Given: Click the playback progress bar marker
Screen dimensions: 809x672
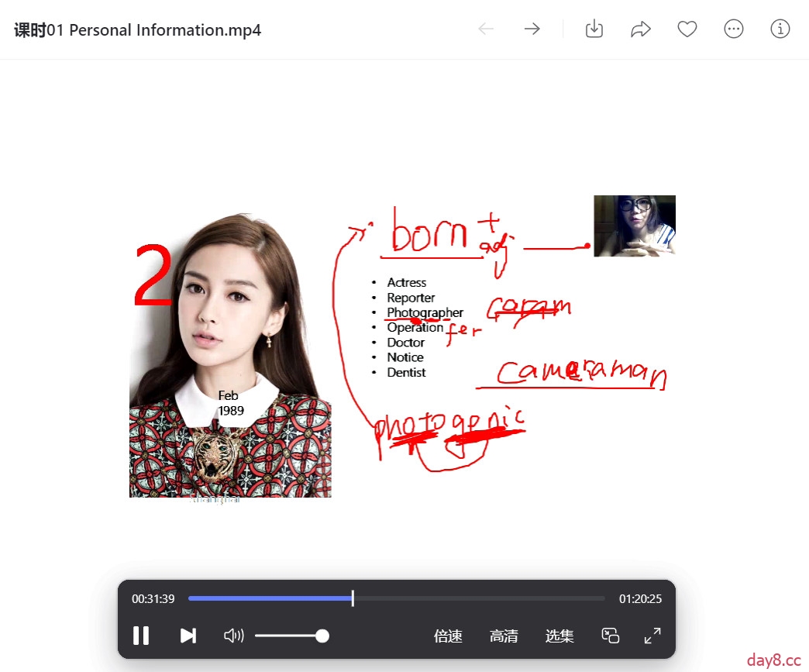Looking at the screenshot, I should (x=353, y=598).
